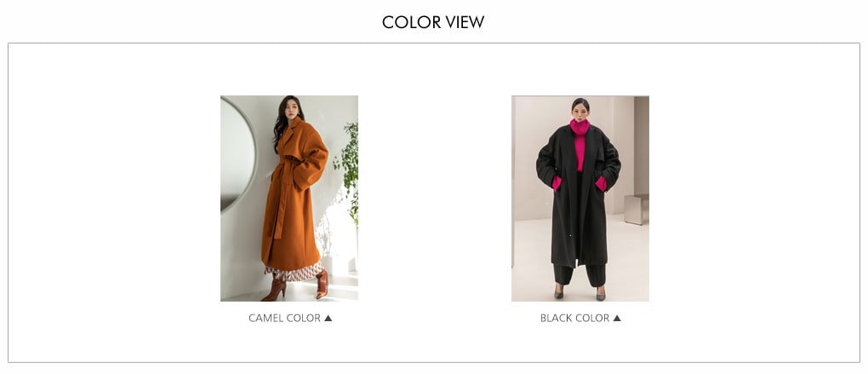Open the black coat product photo
This screenshot has height=374, width=868.
[580, 199]
